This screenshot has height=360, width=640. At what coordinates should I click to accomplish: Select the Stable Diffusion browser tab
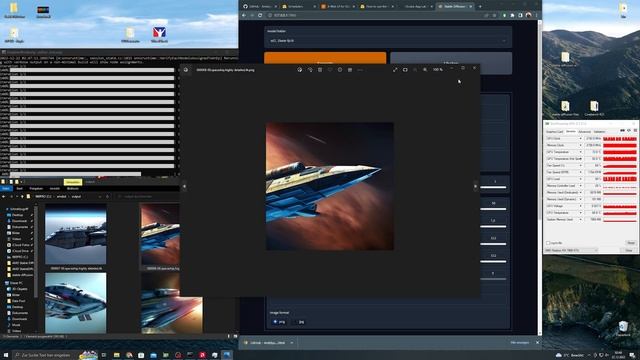coord(454,7)
